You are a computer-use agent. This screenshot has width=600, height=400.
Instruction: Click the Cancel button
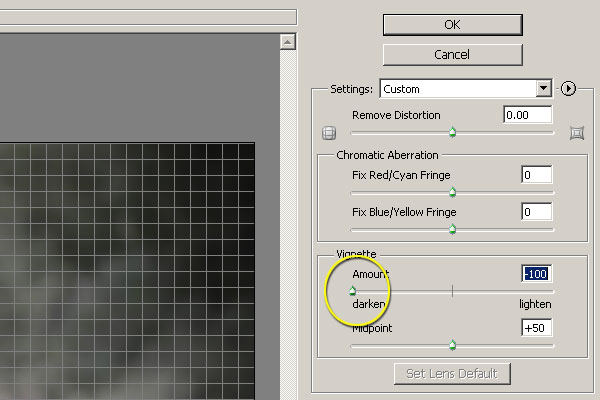point(452,55)
